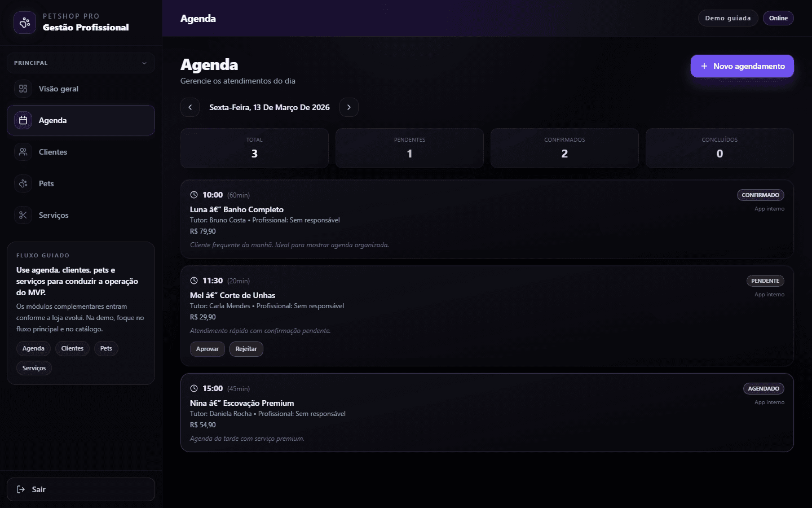Click the Serviços scissors icon
Image resolution: width=812 pixels, height=508 pixels.
(23, 215)
